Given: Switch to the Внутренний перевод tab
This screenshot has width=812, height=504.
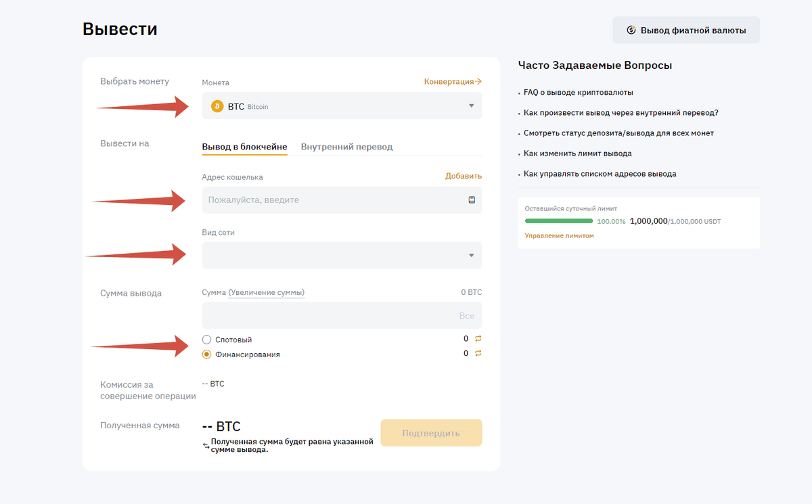Looking at the screenshot, I should click(x=346, y=146).
